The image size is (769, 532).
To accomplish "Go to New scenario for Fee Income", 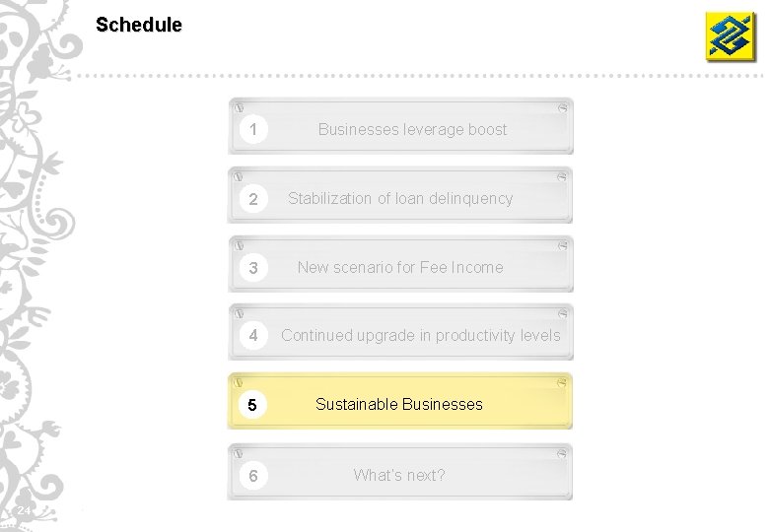I will 400,267.
